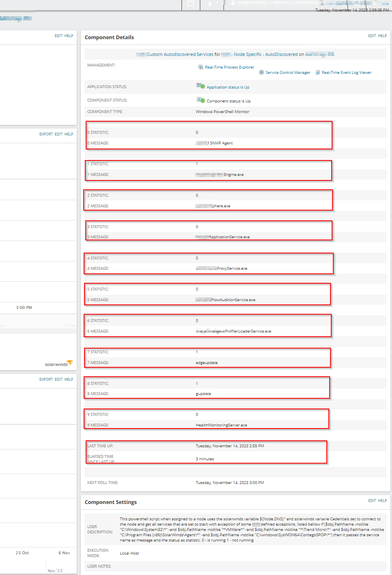The width and height of the screenshot is (392, 575).
Task: Click 'Component status is Up' text
Action: pyautogui.click(x=228, y=101)
